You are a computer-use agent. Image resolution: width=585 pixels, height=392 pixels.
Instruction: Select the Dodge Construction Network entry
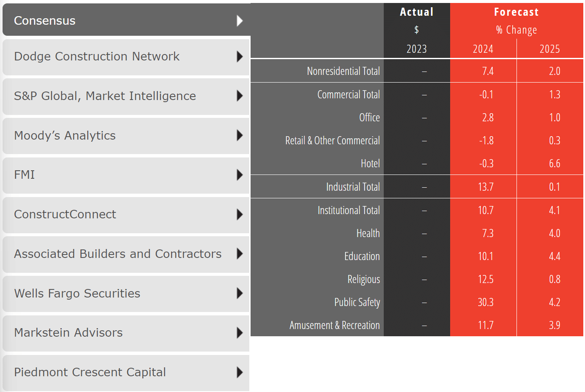pyautogui.click(x=97, y=56)
